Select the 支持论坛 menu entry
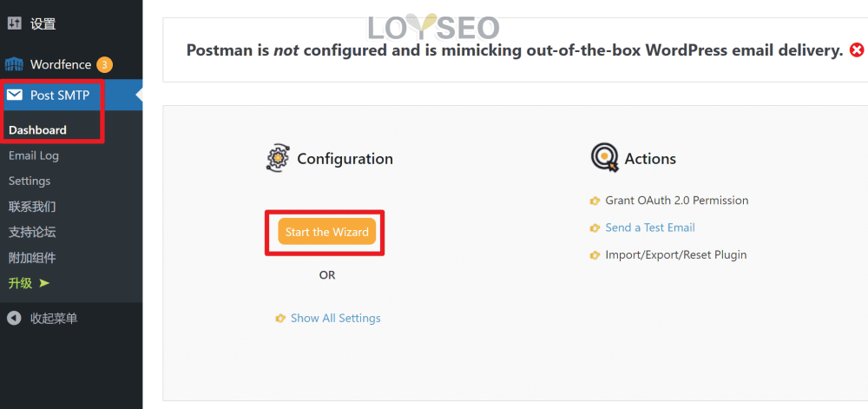 [32, 232]
